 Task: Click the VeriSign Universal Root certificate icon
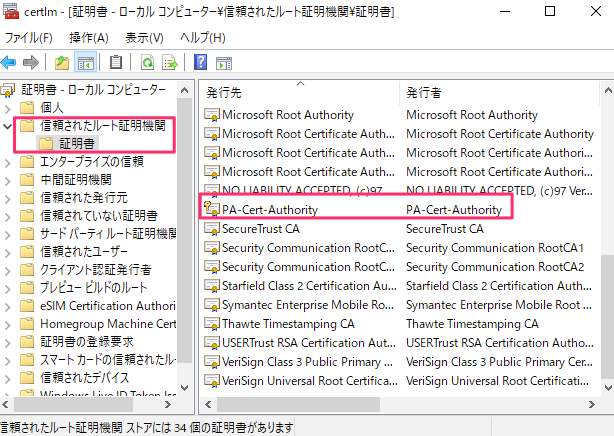click(x=212, y=381)
